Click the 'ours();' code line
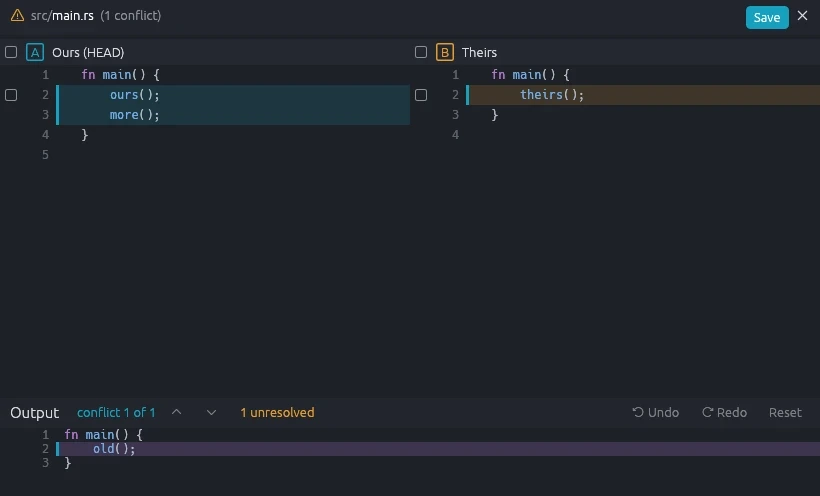This screenshot has height=496, width=820. pyautogui.click(x=134, y=95)
